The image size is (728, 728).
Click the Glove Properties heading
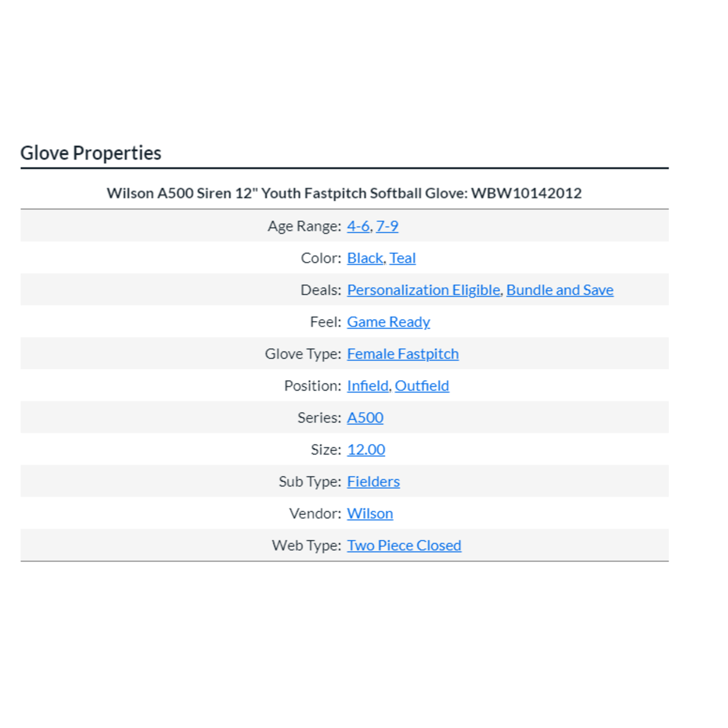tap(91, 153)
